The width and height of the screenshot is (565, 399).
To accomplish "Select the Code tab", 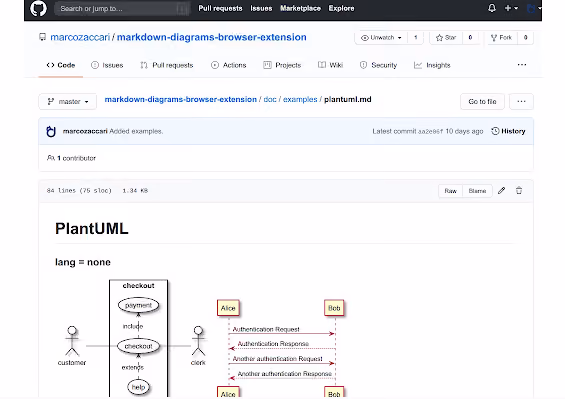I will click(61, 65).
